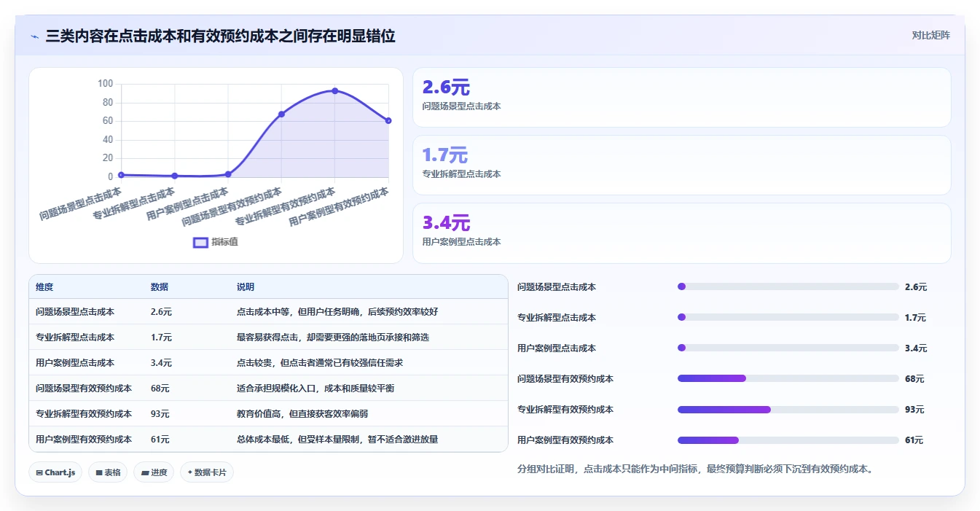Click description 最容易获得点击，却需要更强的落地页承接和筛选
The height and width of the screenshot is (511, 980).
pyautogui.click(x=333, y=338)
